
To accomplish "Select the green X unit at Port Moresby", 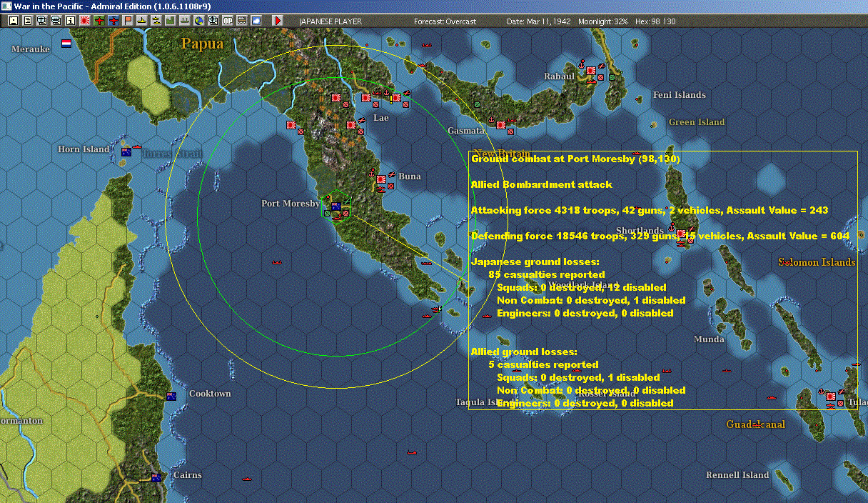I will (327, 213).
